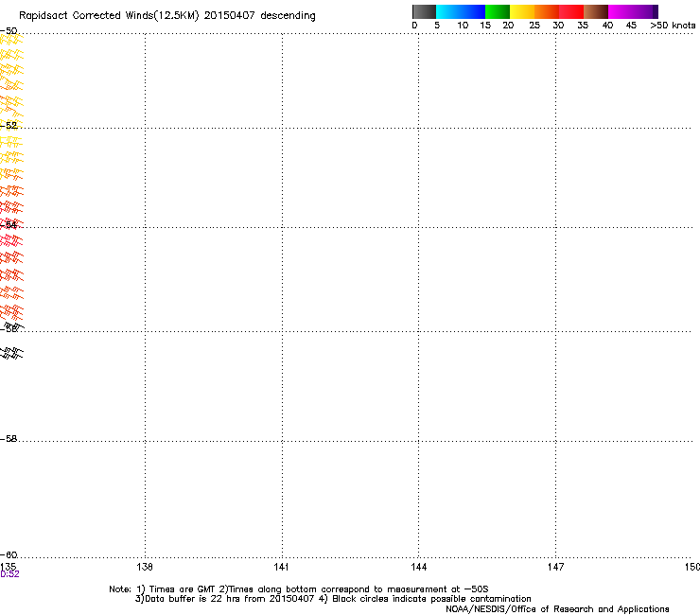
Task: Click the 147 longitude axis label
Action: point(555,567)
